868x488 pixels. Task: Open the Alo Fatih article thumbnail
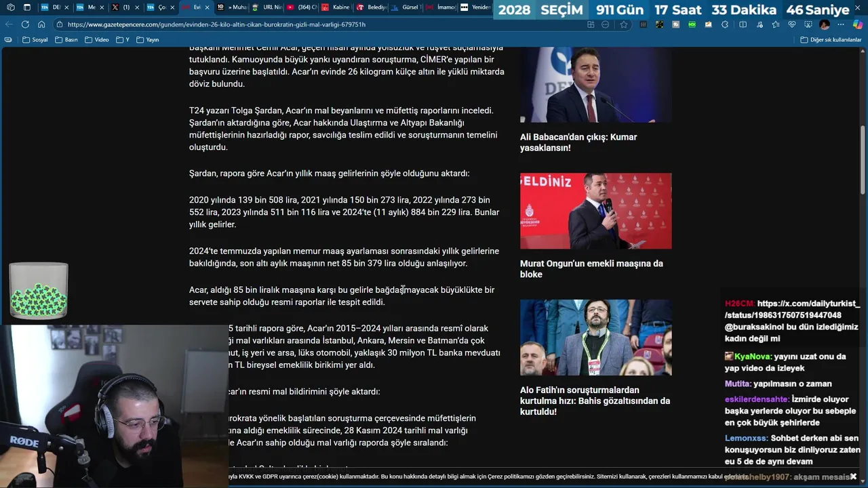[x=596, y=338]
